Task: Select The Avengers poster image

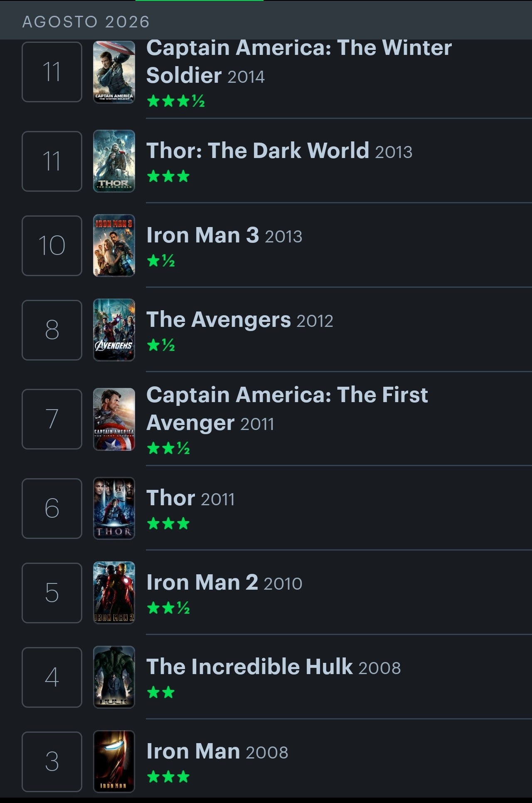Action: point(114,330)
